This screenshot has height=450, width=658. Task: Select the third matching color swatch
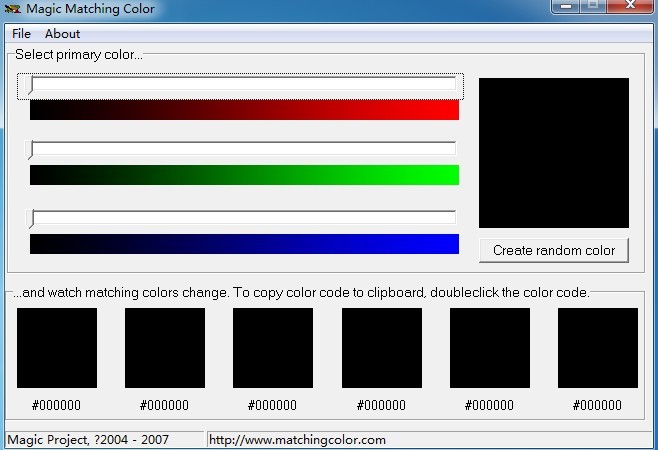273,348
